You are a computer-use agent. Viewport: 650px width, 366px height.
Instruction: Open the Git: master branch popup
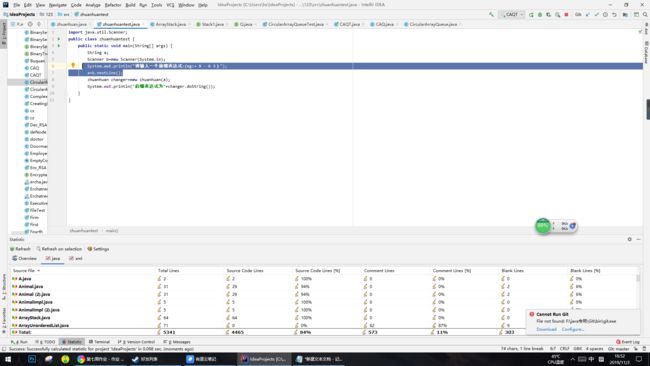618,349
